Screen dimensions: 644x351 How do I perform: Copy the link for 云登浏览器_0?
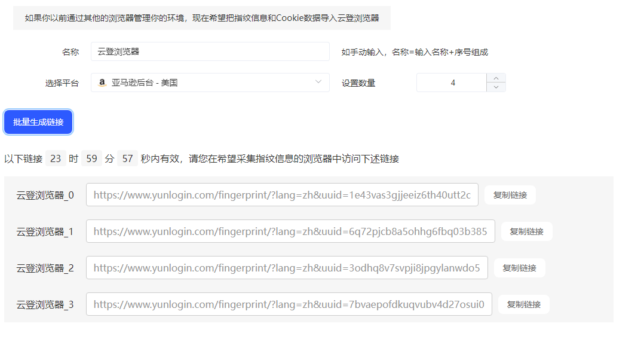click(x=510, y=194)
